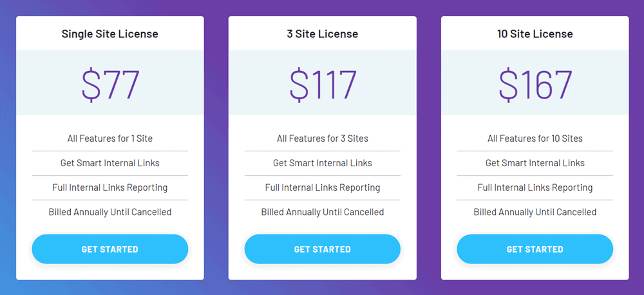Click the $167 price
644x295 pixels.
point(535,84)
